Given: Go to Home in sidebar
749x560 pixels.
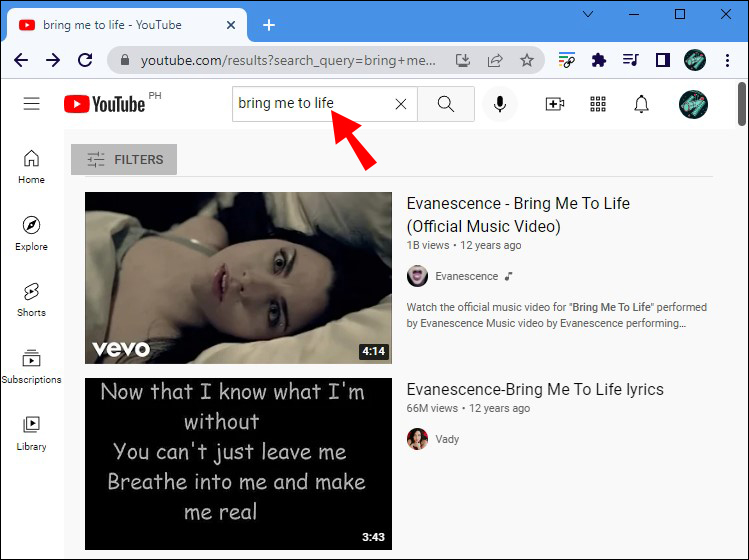Looking at the screenshot, I should pos(32,167).
